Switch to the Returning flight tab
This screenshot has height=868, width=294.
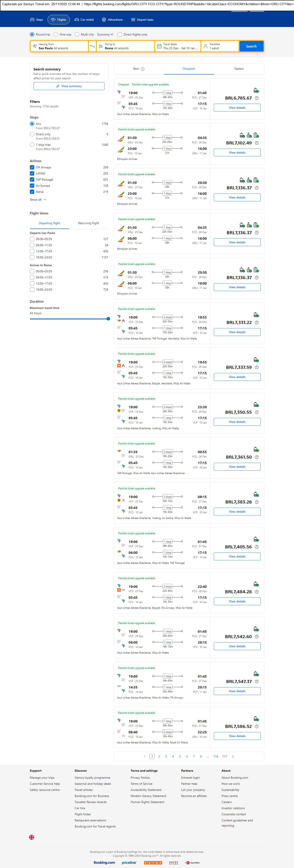(88, 223)
